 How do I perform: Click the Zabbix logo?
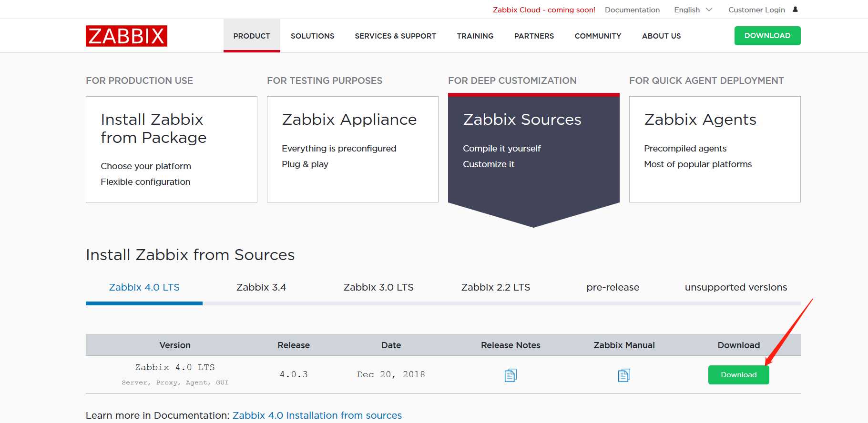pos(126,36)
